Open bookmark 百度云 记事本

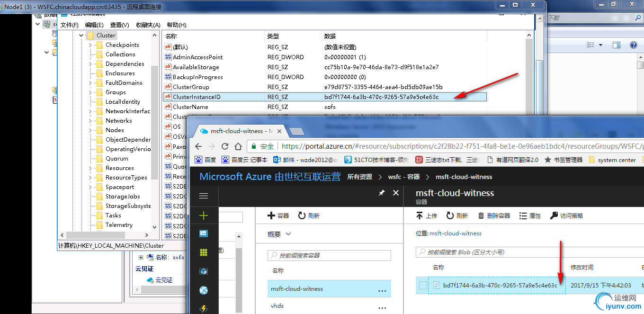coord(244,160)
